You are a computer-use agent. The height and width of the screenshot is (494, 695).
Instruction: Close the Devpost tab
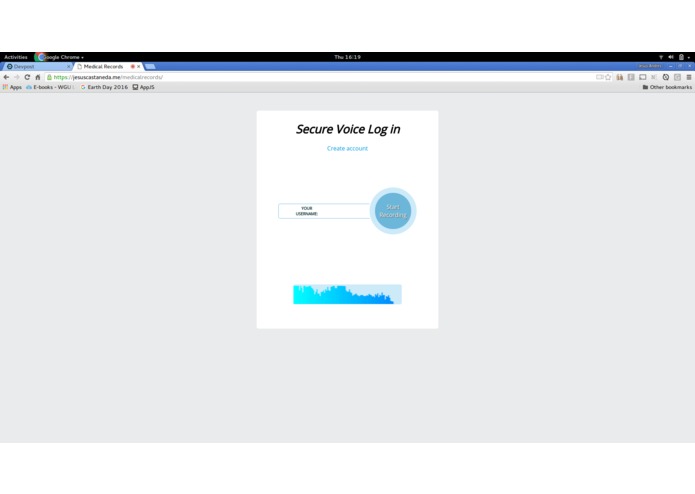(68, 66)
